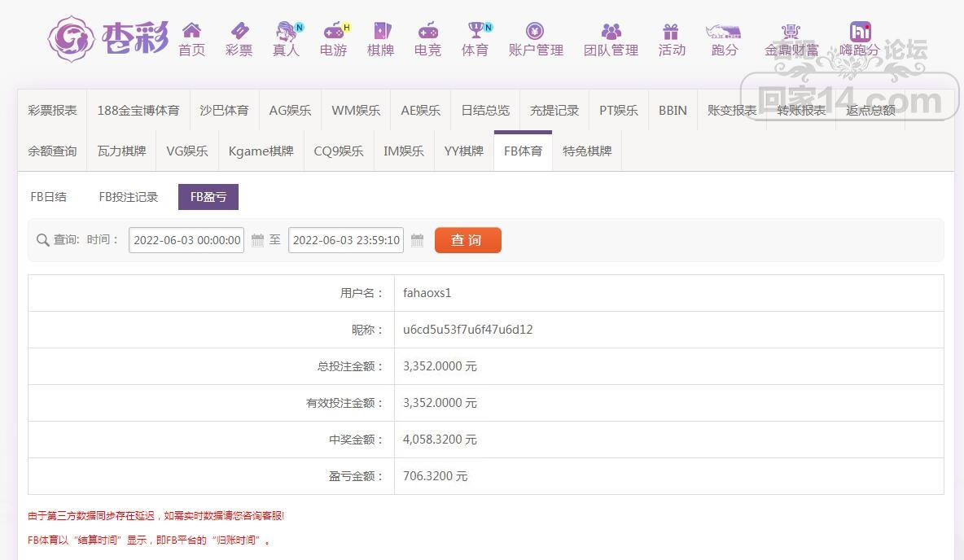The width and height of the screenshot is (964, 560).
Task: Click the start time input field
Action: coord(186,240)
